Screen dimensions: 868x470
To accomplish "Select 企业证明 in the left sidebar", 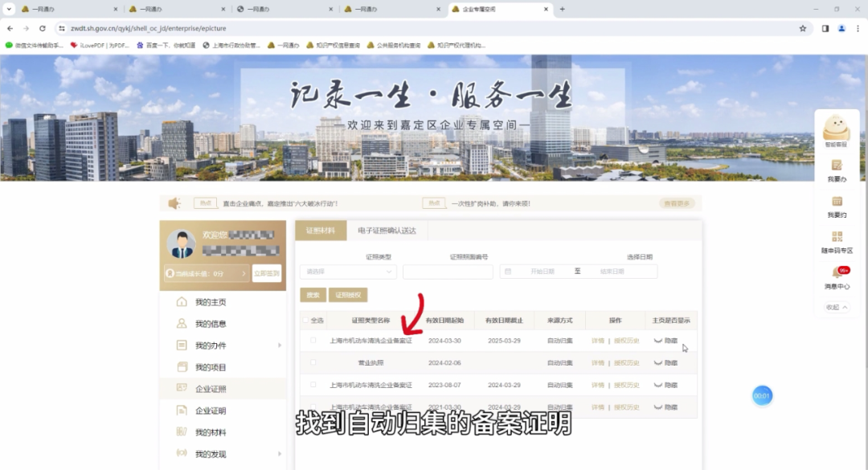I will click(x=211, y=411).
